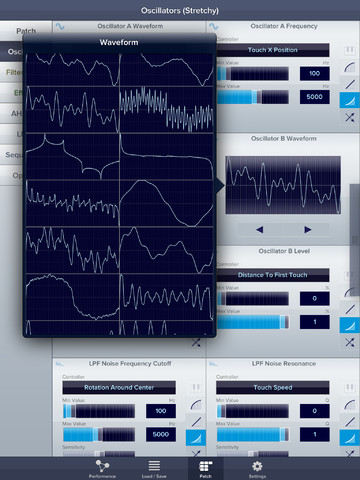Switch to the Patch tab in bottom bar
Viewport: 360px width, 480px height.
[x=206, y=469]
